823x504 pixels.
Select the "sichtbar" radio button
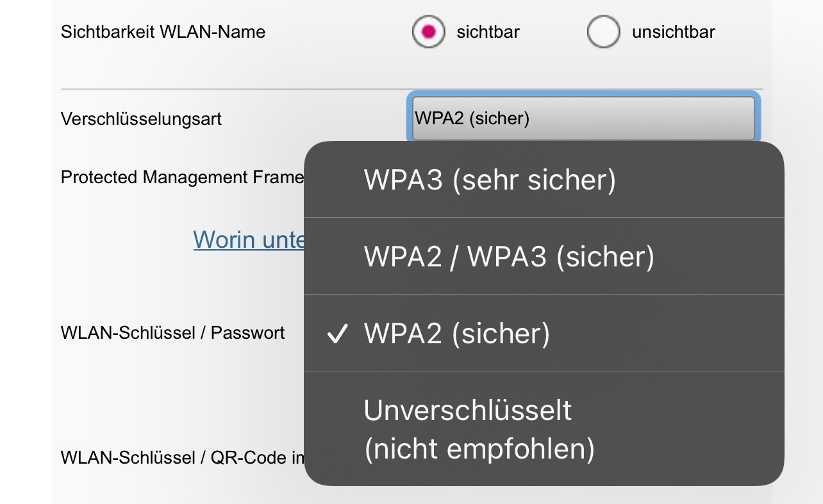click(428, 31)
